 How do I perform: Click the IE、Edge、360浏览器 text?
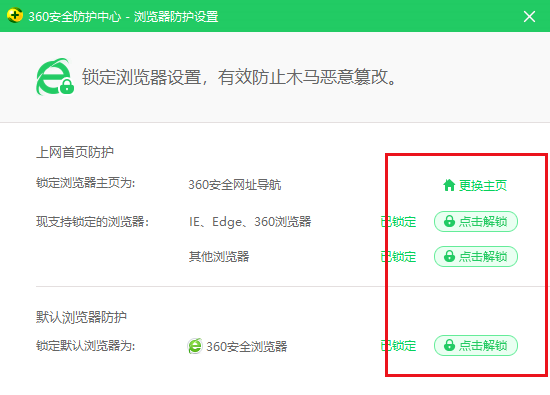point(250,222)
